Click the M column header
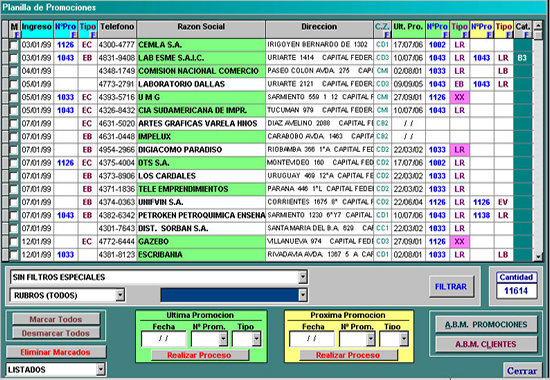 pyautogui.click(x=14, y=29)
